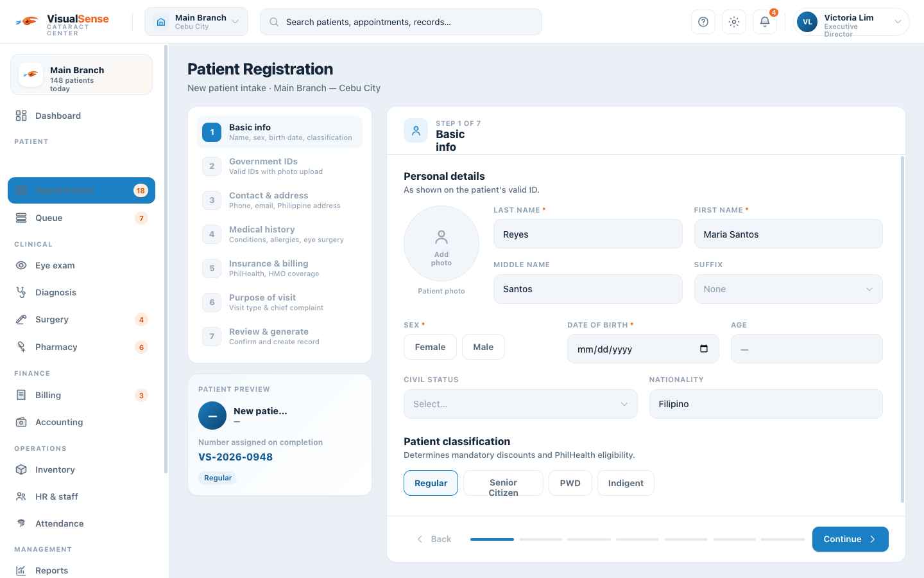Select Female for sex
The width and height of the screenshot is (924, 578).
click(x=430, y=347)
